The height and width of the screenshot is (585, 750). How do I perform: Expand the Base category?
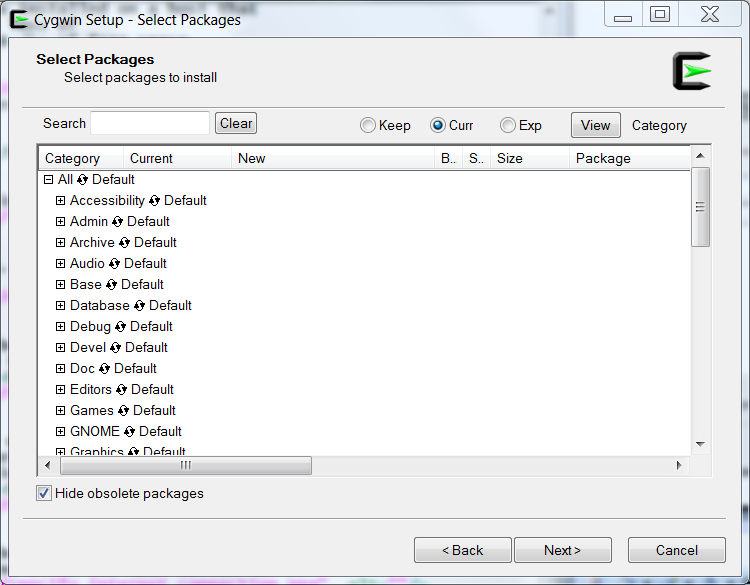60,285
